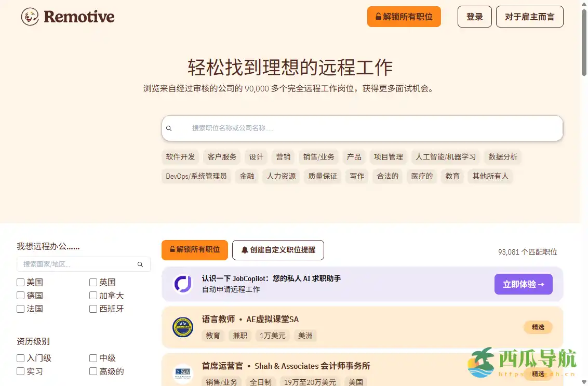Click the magnifier icon in main search bar

click(x=169, y=128)
